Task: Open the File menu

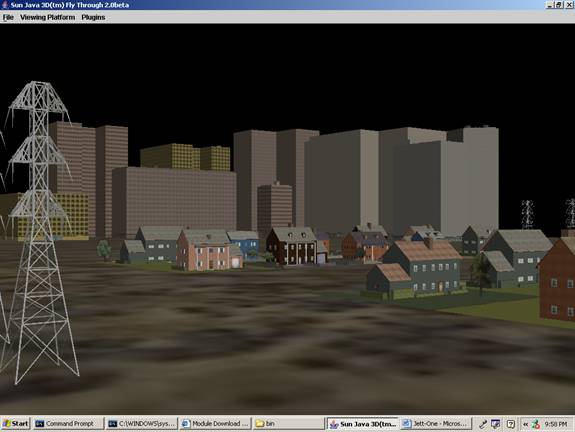Action: click(8, 17)
